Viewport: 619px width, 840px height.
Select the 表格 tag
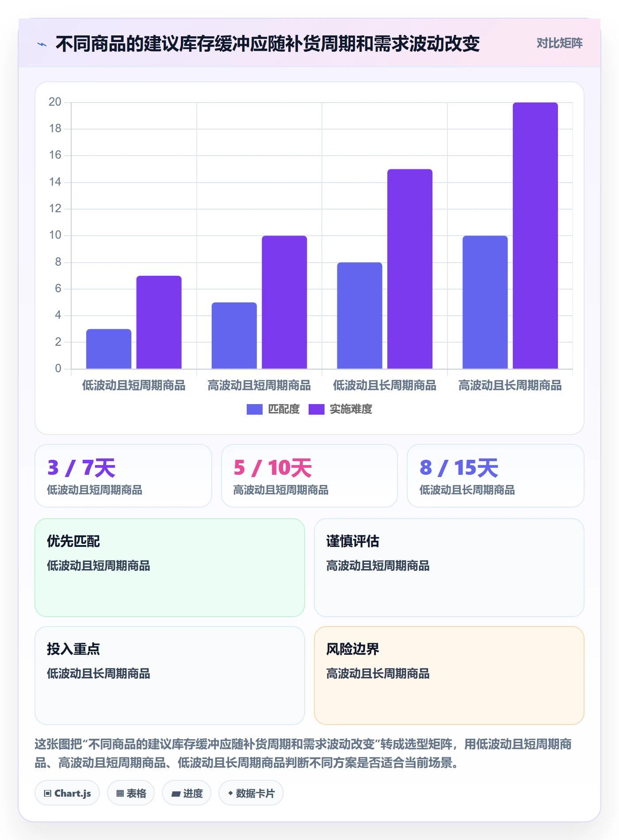point(131,793)
